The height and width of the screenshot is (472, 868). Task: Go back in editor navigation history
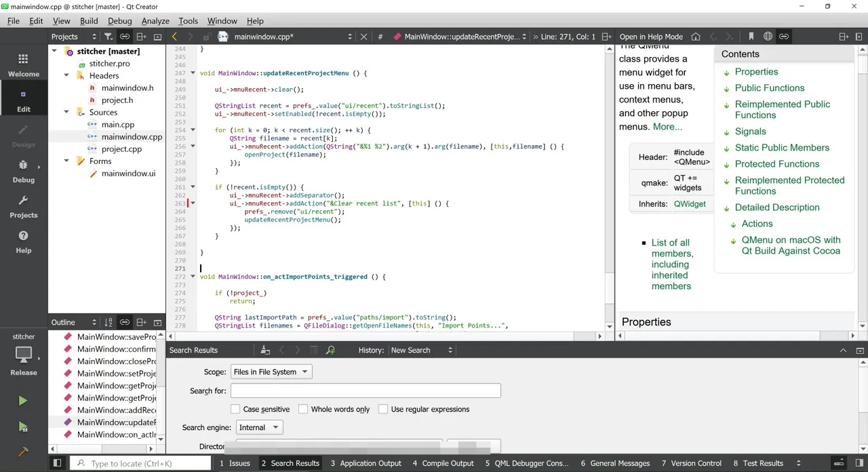(x=174, y=37)
